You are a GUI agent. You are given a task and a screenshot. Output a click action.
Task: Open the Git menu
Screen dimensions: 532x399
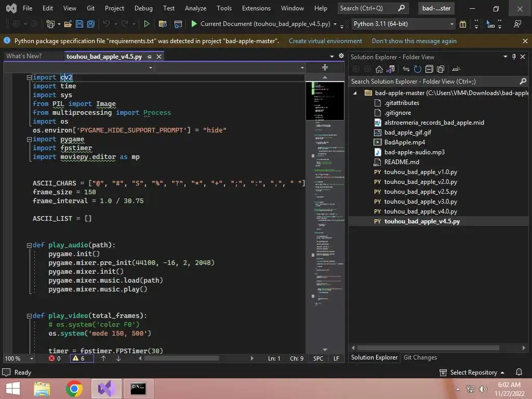[x=90, y=8]
